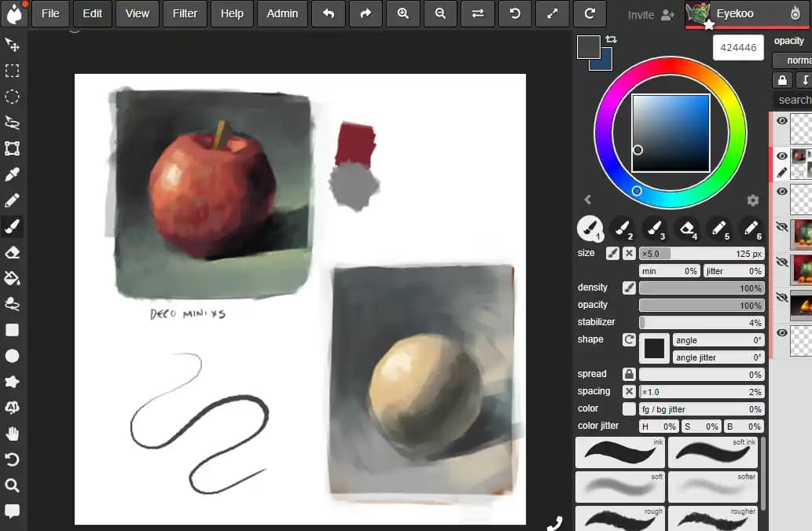Toggle visibility of the bottom layer
Viewport: 812px width, 531px height.
782,332
